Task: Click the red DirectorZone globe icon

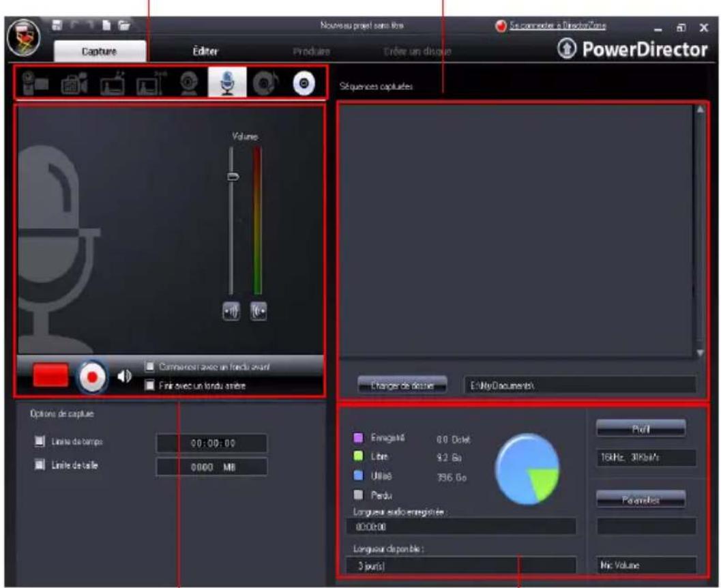Action: coord(501,26)
